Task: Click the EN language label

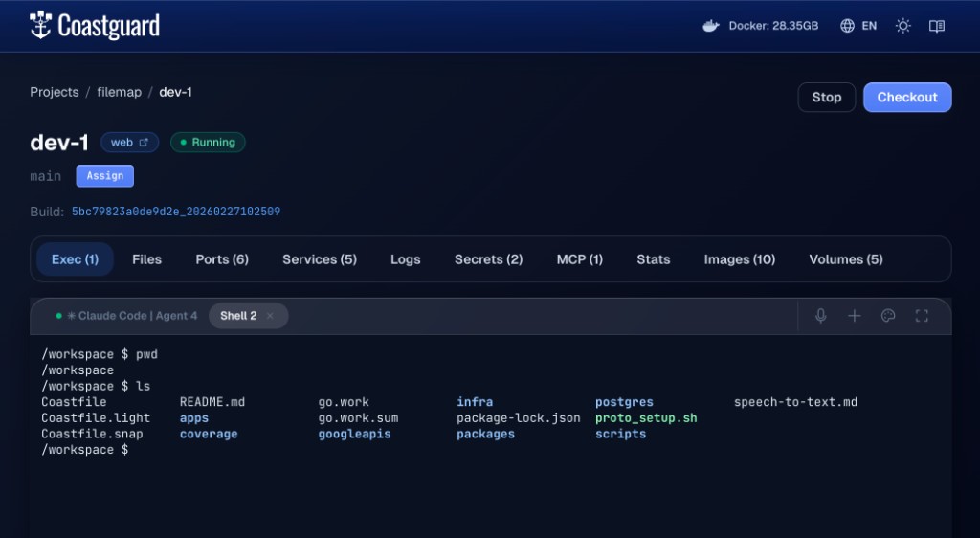Action: [869, 26]
